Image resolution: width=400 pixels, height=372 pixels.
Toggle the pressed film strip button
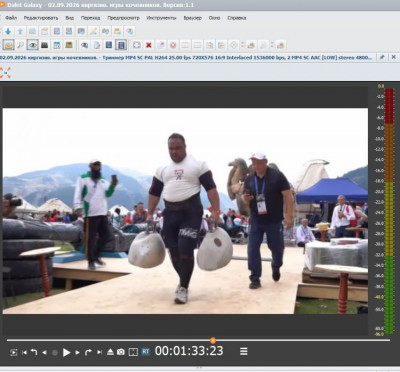coord(121,45)
